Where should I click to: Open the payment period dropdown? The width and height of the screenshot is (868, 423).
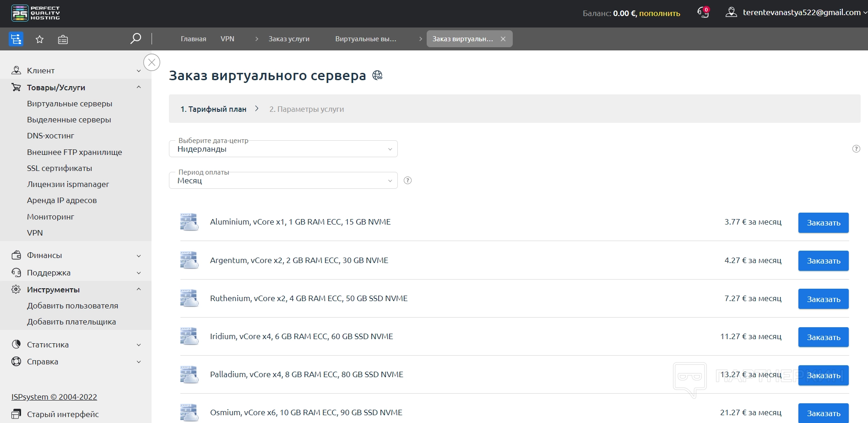point(283,181)
